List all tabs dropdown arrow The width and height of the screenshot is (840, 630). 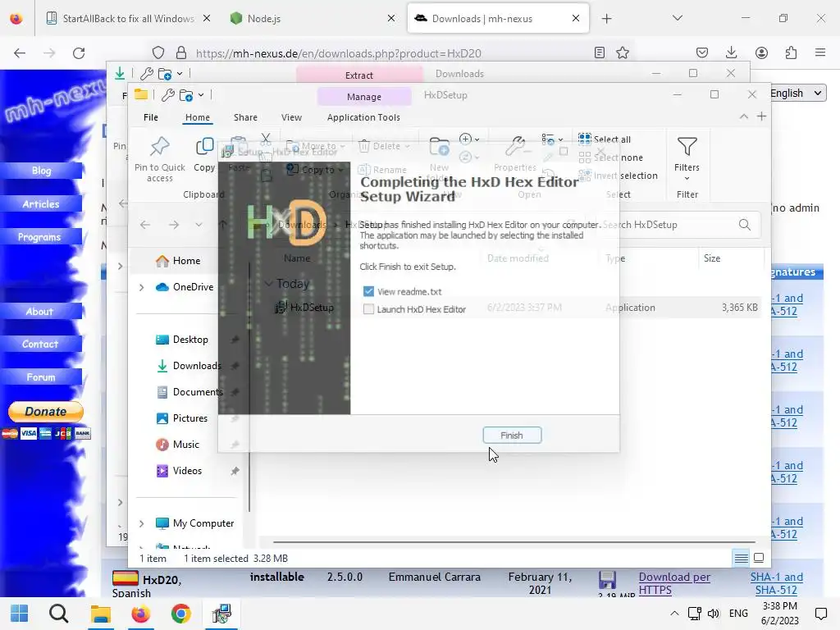pyautogui.click(x=678, y=18)
